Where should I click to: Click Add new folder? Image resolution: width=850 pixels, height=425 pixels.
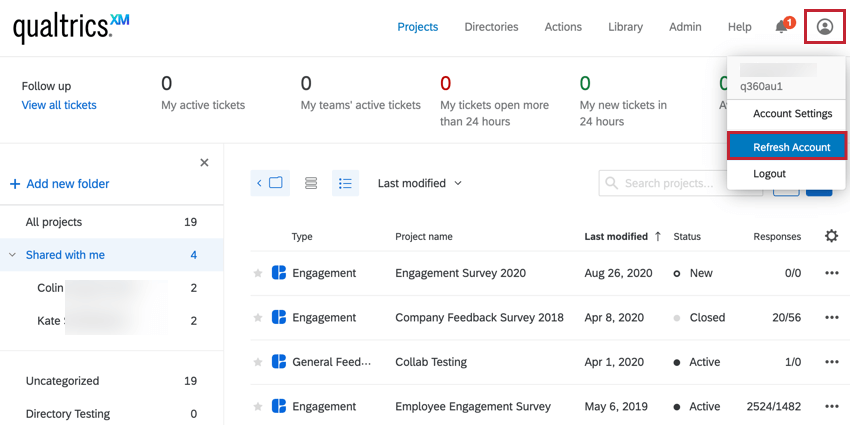click(59, 184)
